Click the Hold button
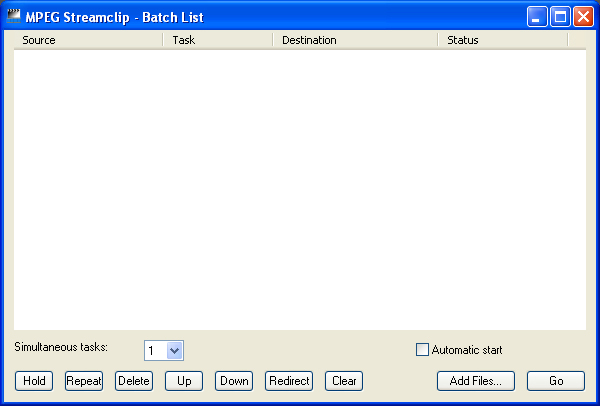 [x=34, y=381]
